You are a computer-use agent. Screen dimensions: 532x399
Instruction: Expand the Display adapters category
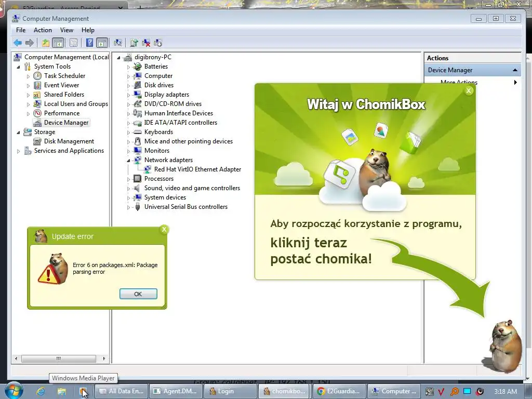click(x=128, y=95)
